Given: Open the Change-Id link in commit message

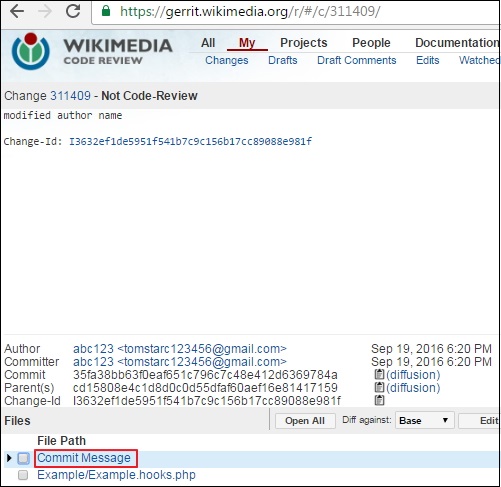Looking at the screenshot, I should click(x=190, y=142).
